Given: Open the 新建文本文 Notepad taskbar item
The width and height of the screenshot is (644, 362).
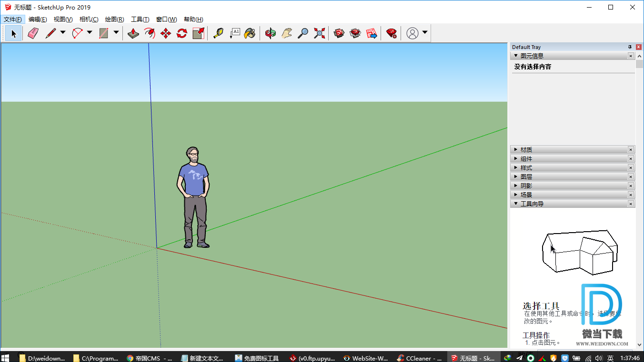Looking at the screenshot, I should click(x=204, y=358).
